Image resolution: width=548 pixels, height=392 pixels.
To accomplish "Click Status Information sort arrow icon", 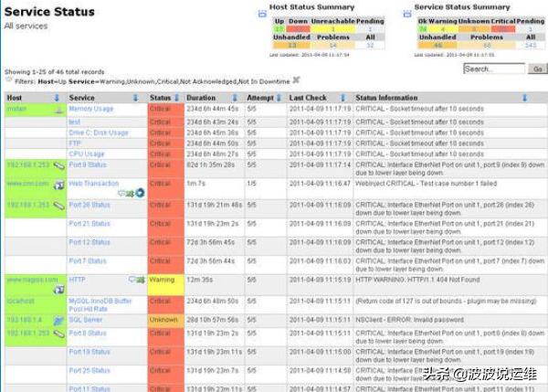I will 524,98.
